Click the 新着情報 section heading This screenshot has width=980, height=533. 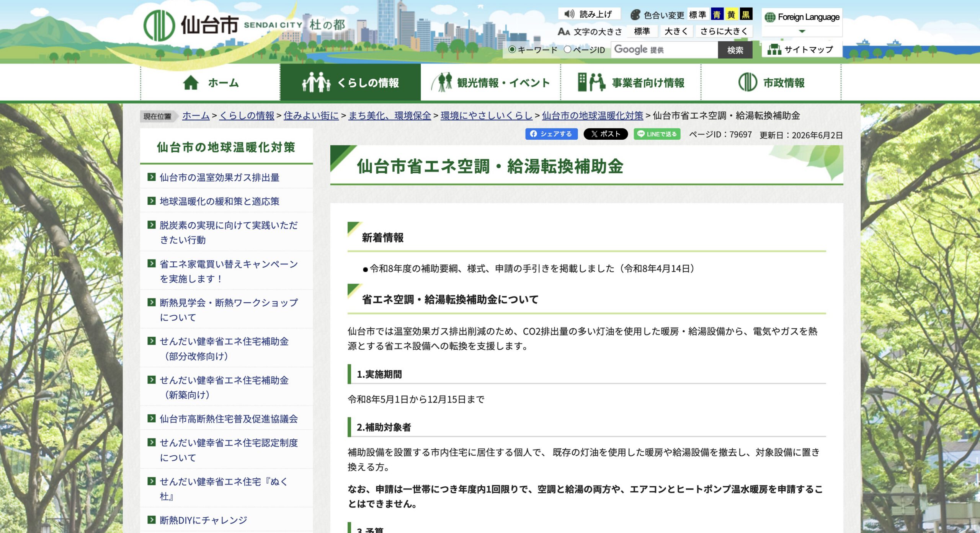(x=382, y=238)
